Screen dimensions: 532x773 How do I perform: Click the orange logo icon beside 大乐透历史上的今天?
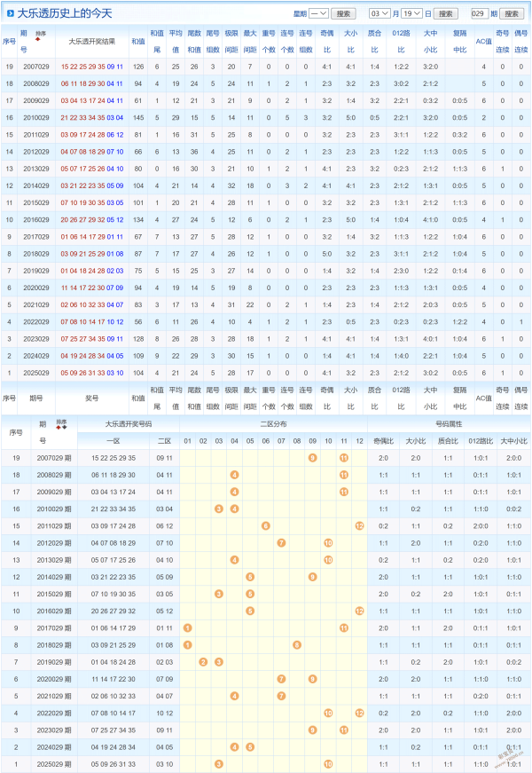(9, 13)
